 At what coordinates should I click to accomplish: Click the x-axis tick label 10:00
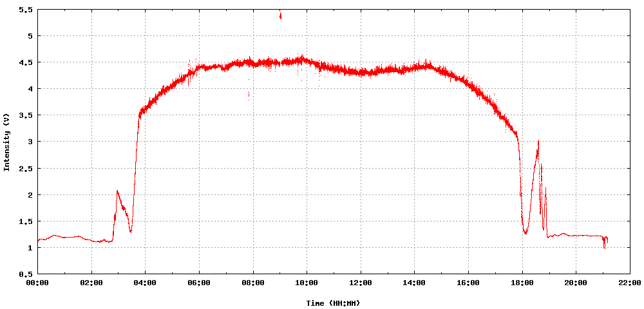click(307, 283)
